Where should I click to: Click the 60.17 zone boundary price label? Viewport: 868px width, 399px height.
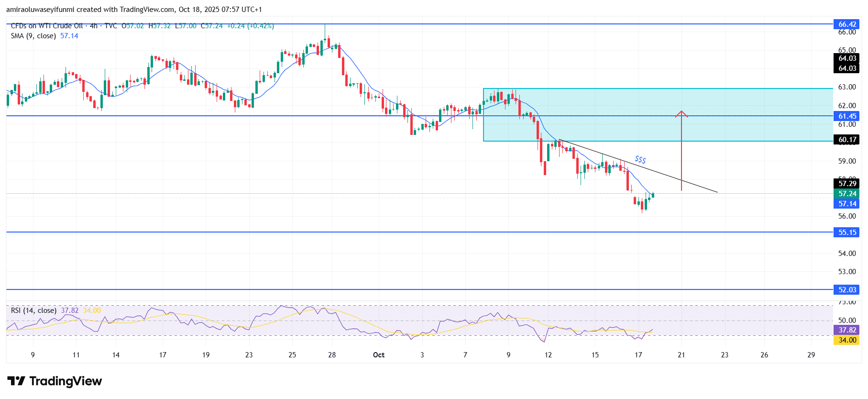click(x=846, y=140)
